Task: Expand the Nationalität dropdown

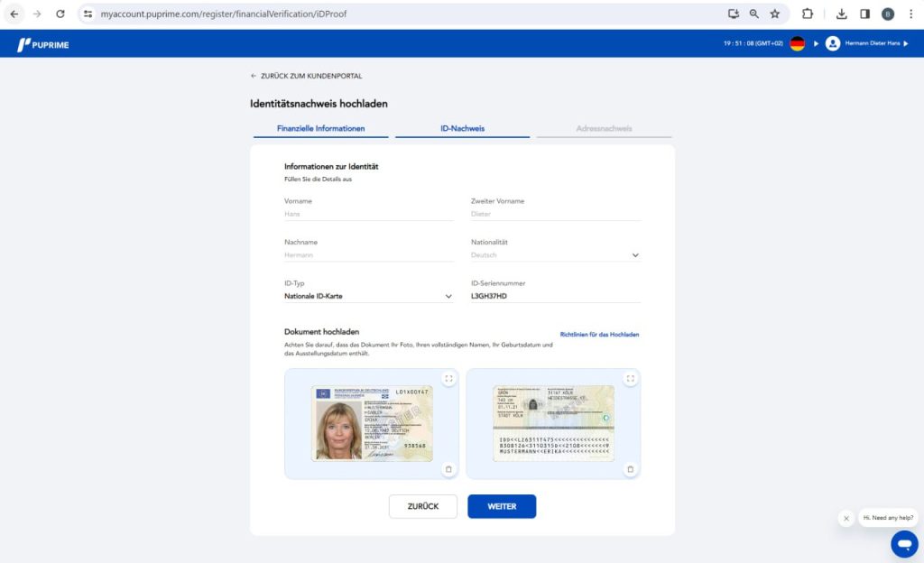Action: click(x=635, y=255)
